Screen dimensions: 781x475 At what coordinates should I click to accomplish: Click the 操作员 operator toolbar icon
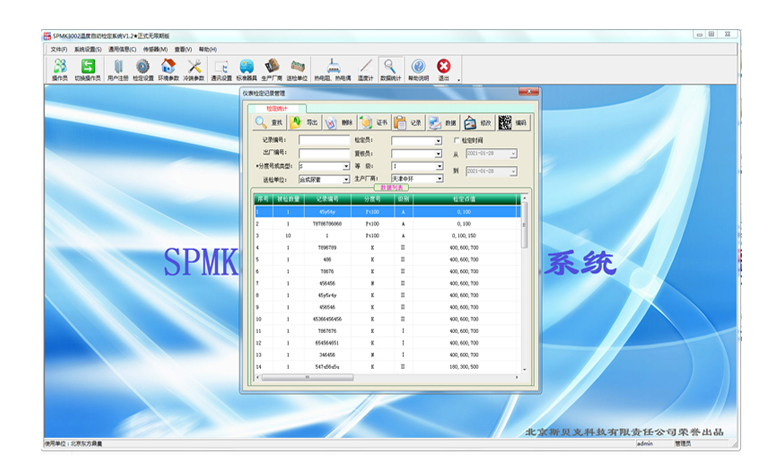point(59,69)
